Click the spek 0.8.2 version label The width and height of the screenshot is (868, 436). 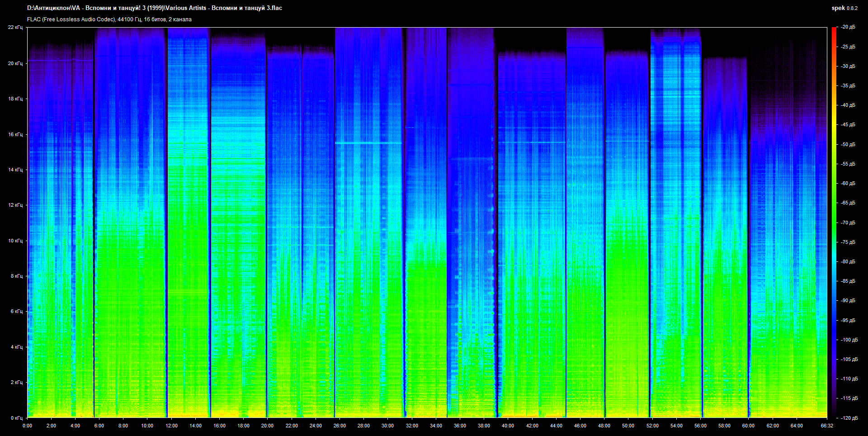[x=844, y=8]
